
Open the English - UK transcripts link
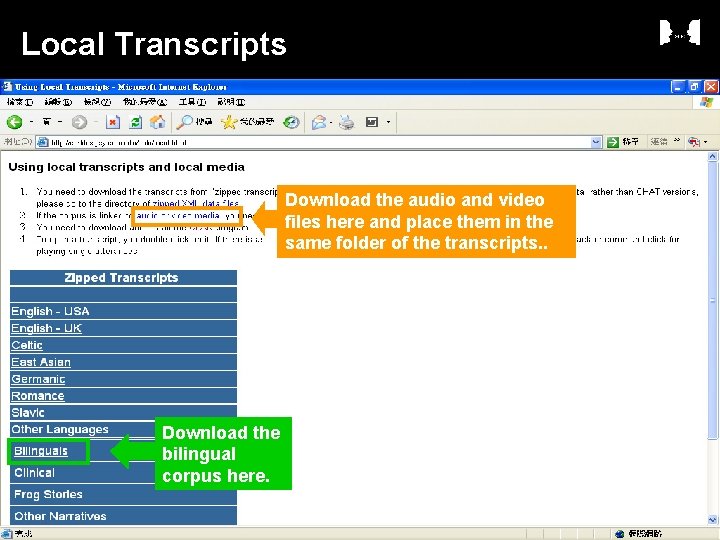coord(46,328)
